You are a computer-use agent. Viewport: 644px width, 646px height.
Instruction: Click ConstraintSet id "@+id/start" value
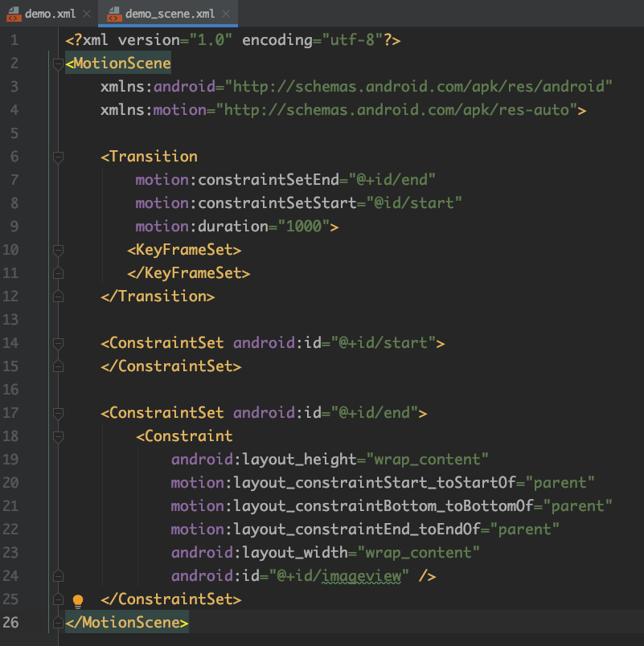coord(384,342)
